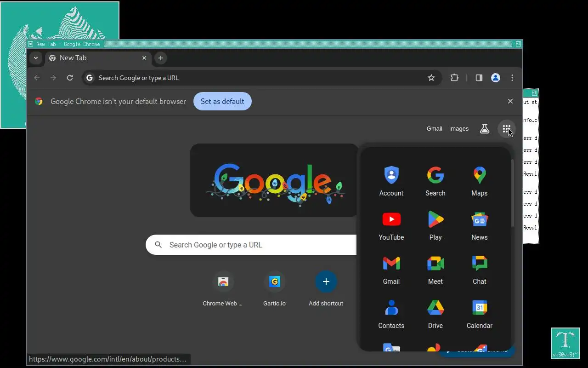Open the Google Account app

391,181
